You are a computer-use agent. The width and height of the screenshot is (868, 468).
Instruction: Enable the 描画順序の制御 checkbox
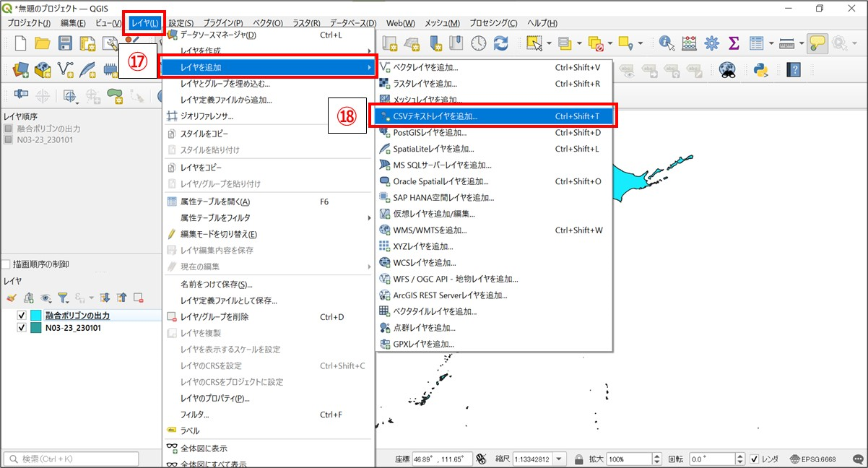tap(6, 264)
